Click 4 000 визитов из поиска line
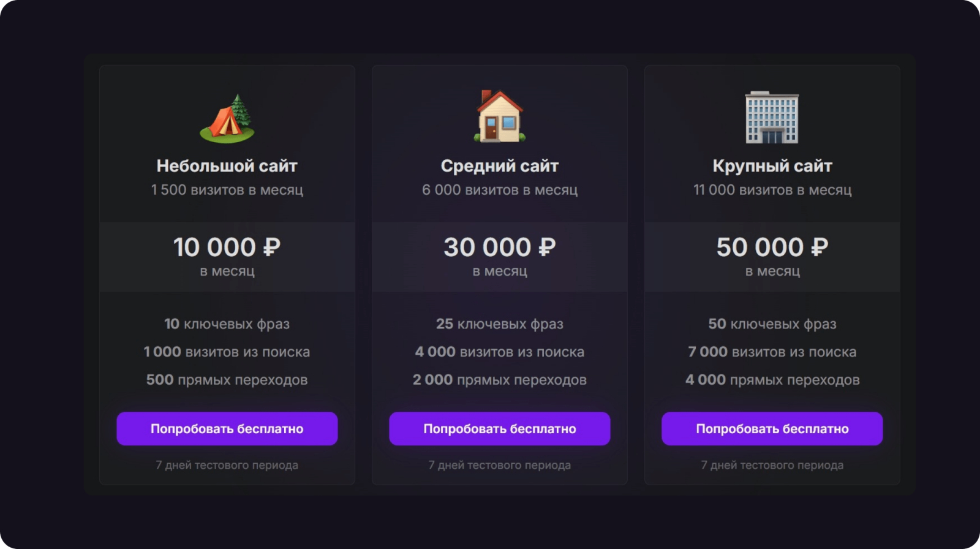The width and height of the screenshot is (980, 549). click(x=500, y=352)
